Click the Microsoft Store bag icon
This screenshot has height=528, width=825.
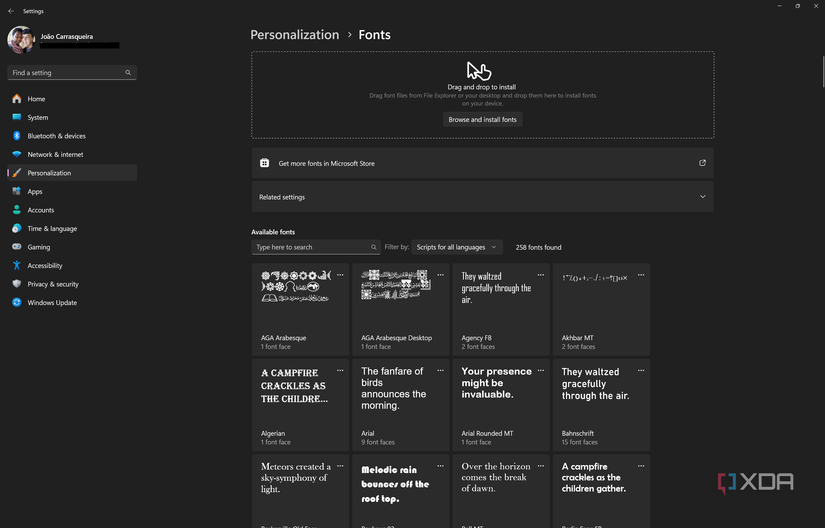coord(265,163)
